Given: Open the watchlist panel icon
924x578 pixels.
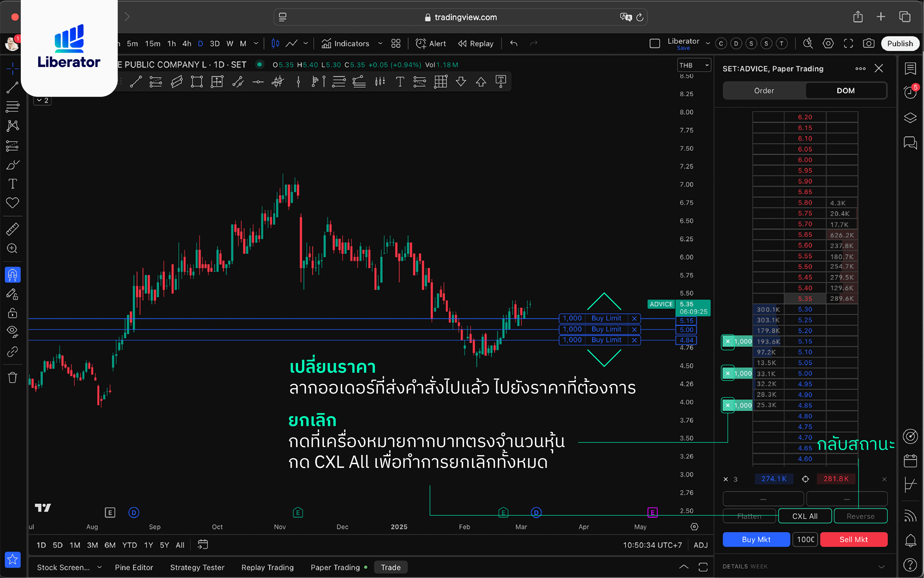Looking at the screenshot, I should pyautogui.click(x=910, y=69).
